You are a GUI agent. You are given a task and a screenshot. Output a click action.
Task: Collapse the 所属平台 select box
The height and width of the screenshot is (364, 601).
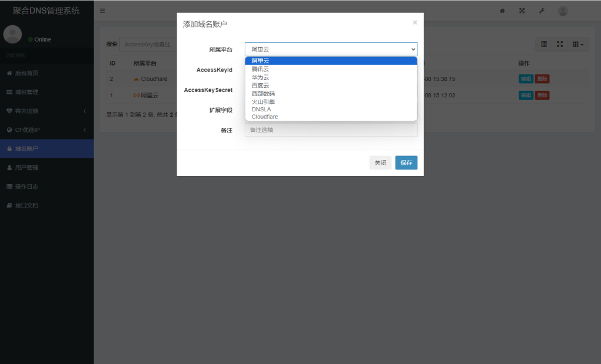331,49
